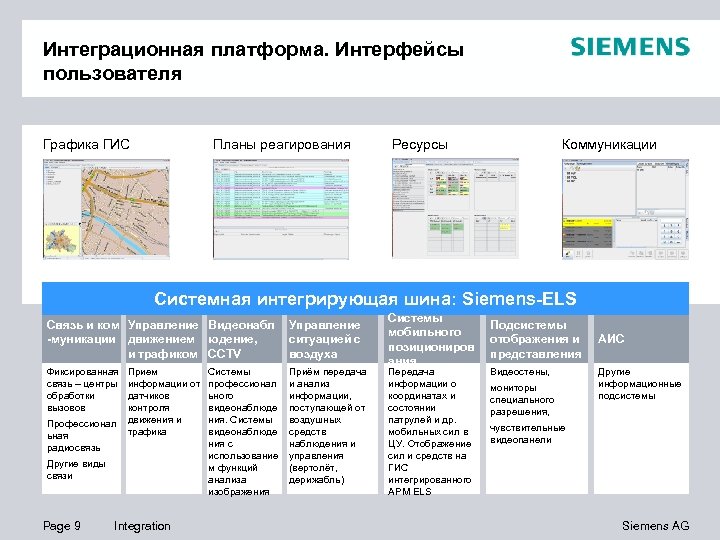Click the Page 9 footer text
Screen dimensions: 720x540
pos(62,526)
